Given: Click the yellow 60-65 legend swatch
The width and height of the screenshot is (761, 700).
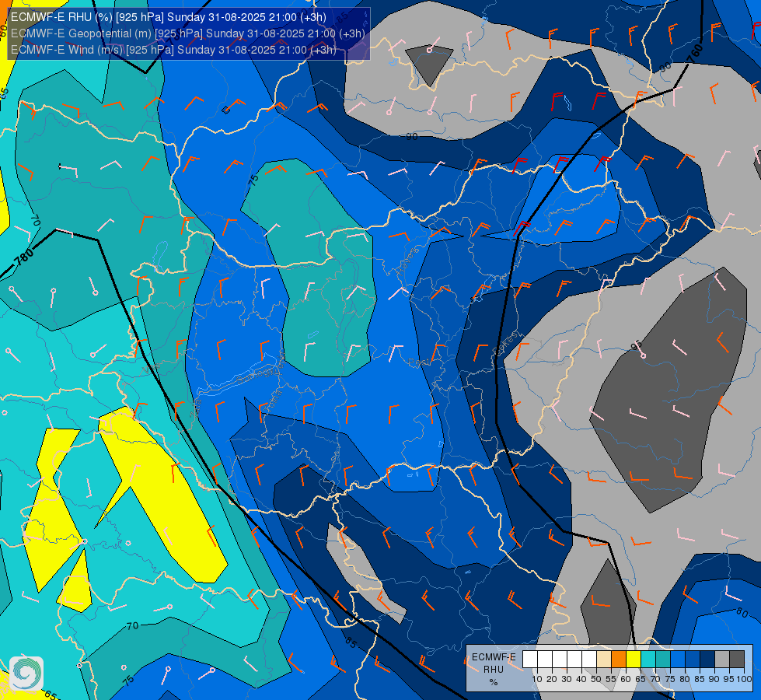Looking at the screenshot, I should click(634, 660).
